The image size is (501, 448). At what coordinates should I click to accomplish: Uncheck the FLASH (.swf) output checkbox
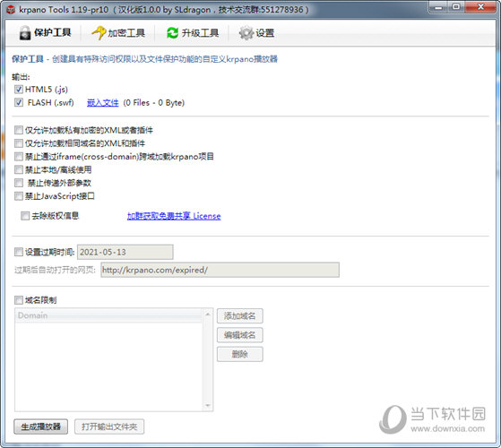[x=19, y=102]
